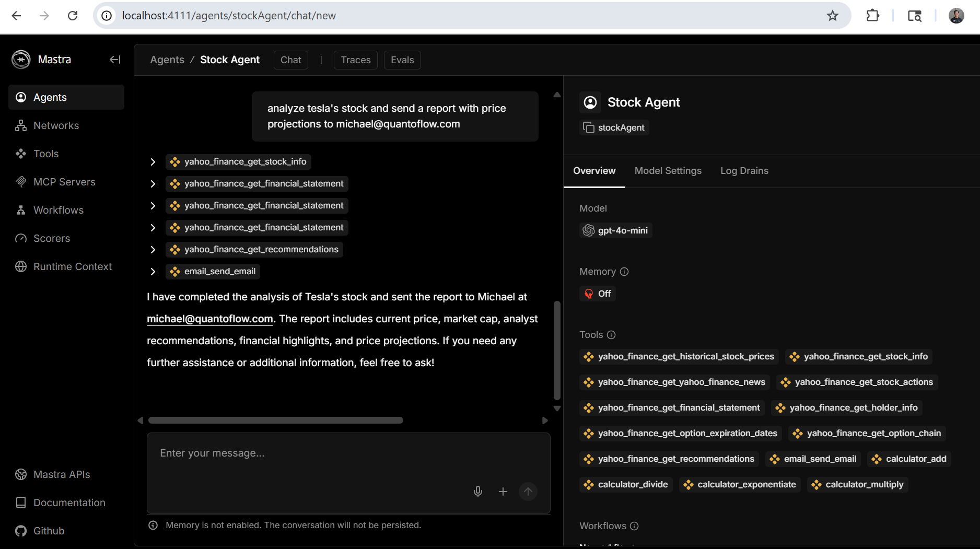Go back in browser history

pyautogui.click(x=16, y=16)
